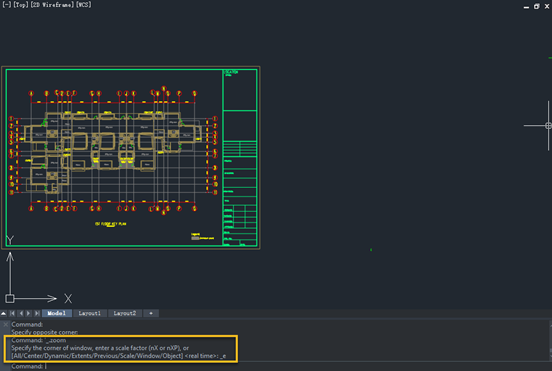Minimize the drawing window
The width and height of the screenshot is (552, 371).
click(x=526, y=7)
